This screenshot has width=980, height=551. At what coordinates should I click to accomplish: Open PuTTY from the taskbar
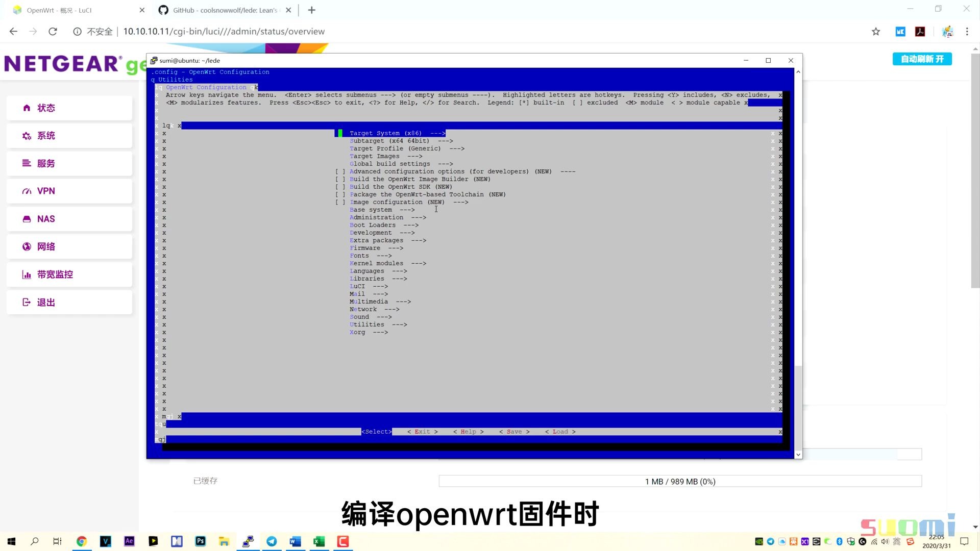248,541
